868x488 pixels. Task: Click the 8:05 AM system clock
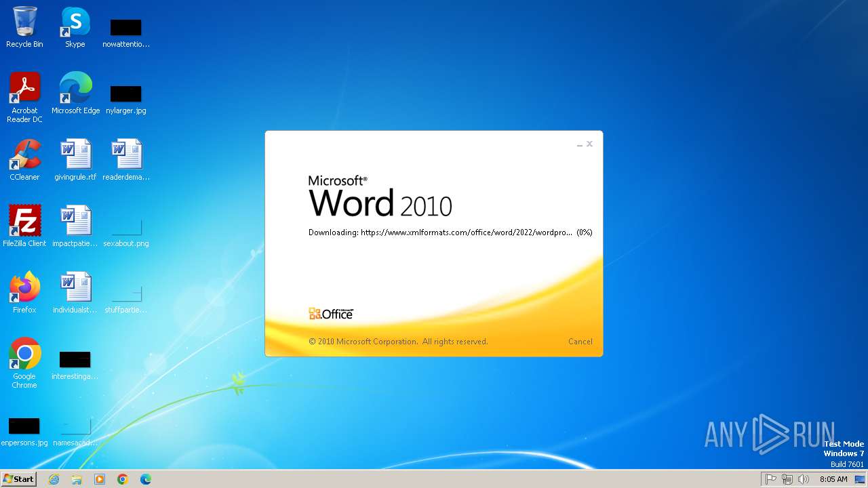click(x=833, y=479)
